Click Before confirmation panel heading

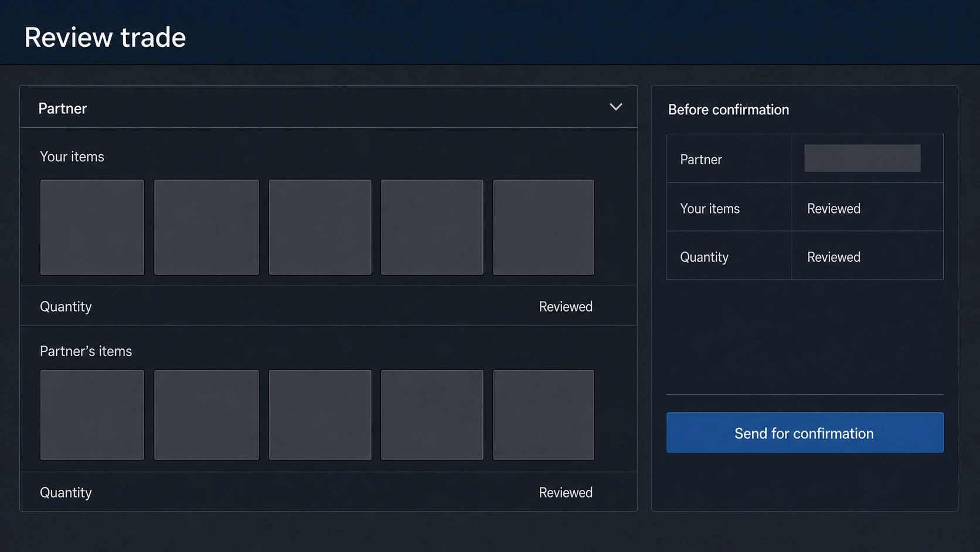point(729,110)
